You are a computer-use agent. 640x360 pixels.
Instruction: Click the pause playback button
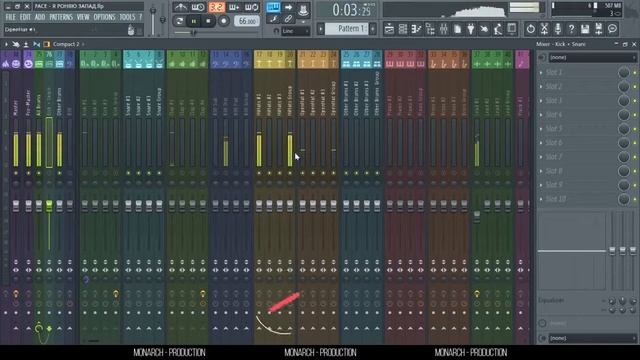point(194,21)
